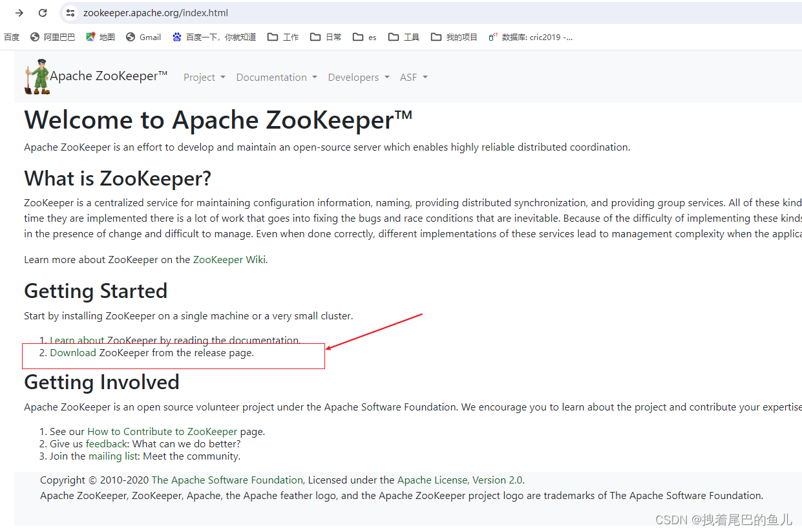Click the What is ZooKeeper? heading
802x532 pixels.
[x=118, y=178]
